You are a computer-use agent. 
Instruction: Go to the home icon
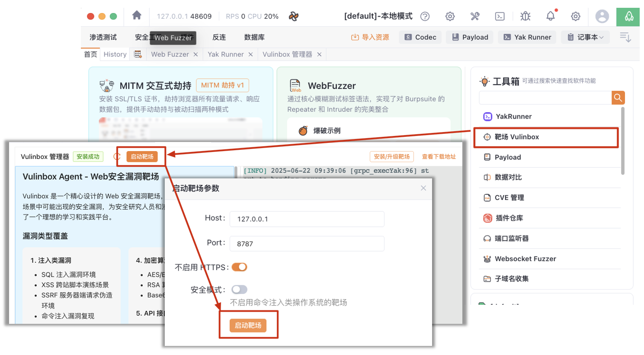137,16
